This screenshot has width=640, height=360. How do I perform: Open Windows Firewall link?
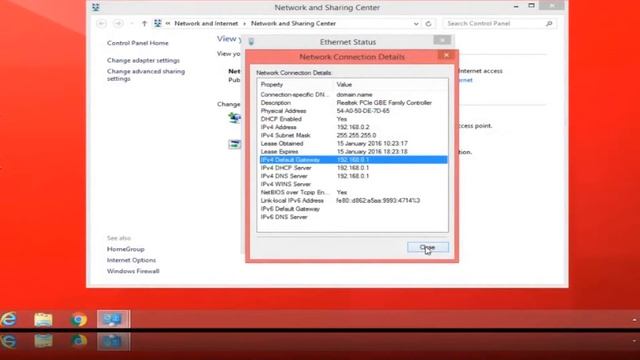133,271
